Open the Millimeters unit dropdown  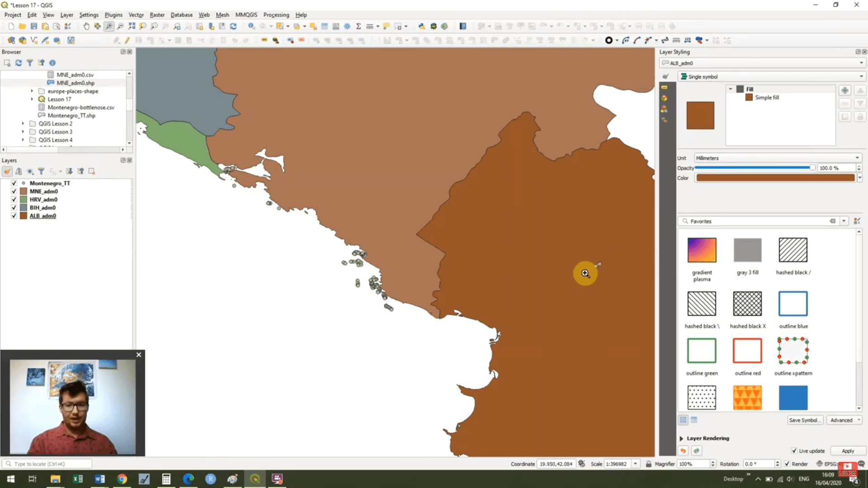[x=777, y=158]
